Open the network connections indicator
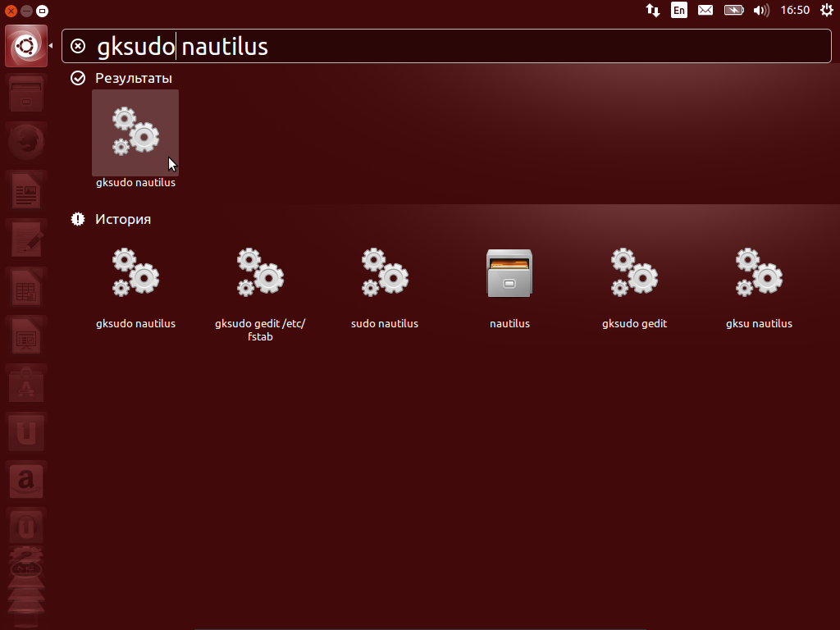Screen dimensions: 840x630 [653, 11]
